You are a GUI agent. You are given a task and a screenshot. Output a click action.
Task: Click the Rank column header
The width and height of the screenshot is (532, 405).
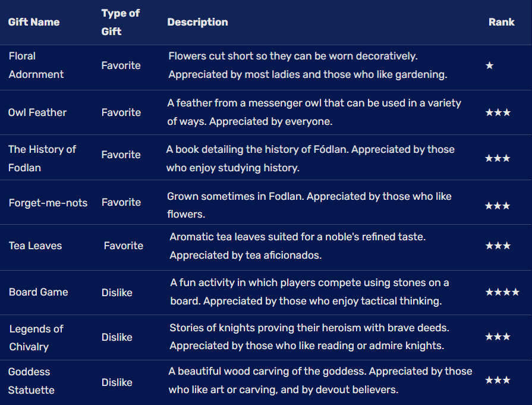pos(501,22)
